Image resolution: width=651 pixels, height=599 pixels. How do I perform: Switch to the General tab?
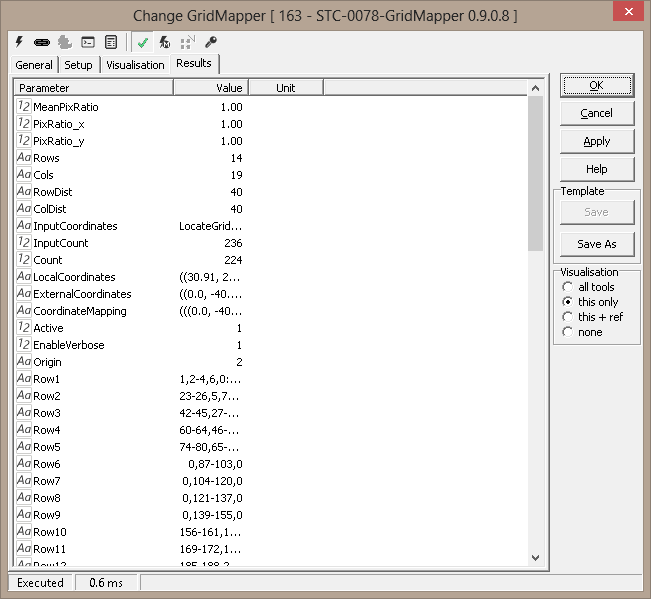(x=34, y=65)
